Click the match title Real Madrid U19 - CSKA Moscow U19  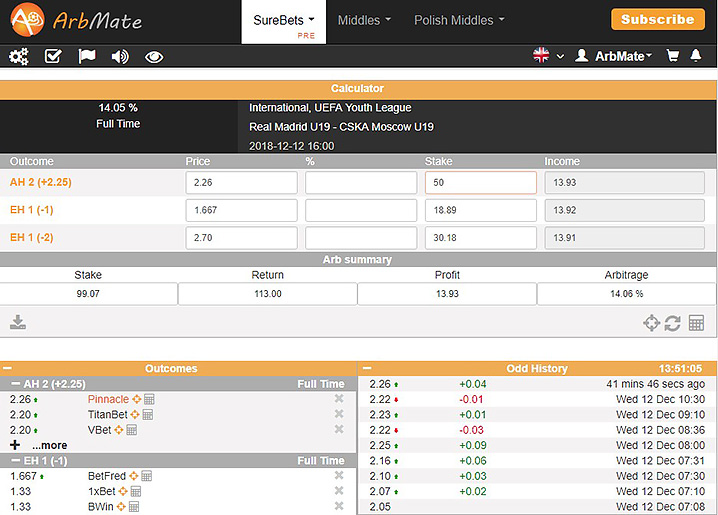341,127
